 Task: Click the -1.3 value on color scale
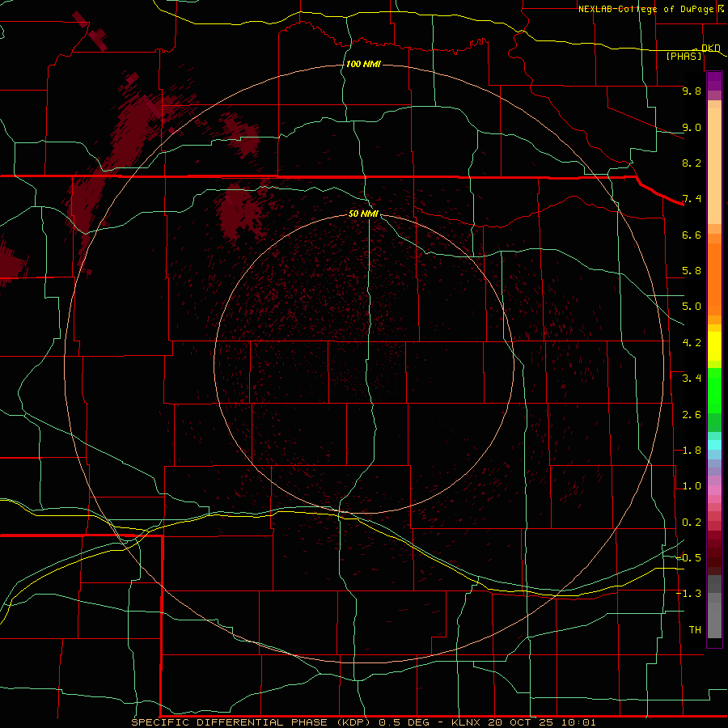tap(689, 594)
